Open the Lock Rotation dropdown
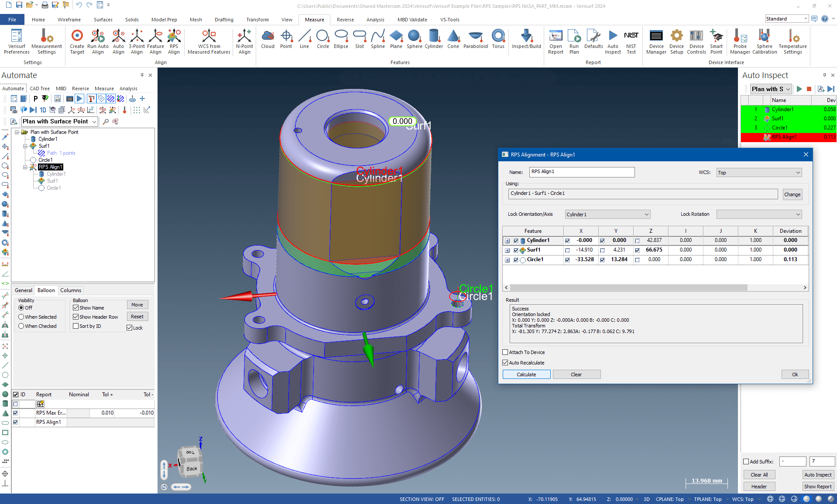 pyautogui.click(x=759, y=215)
